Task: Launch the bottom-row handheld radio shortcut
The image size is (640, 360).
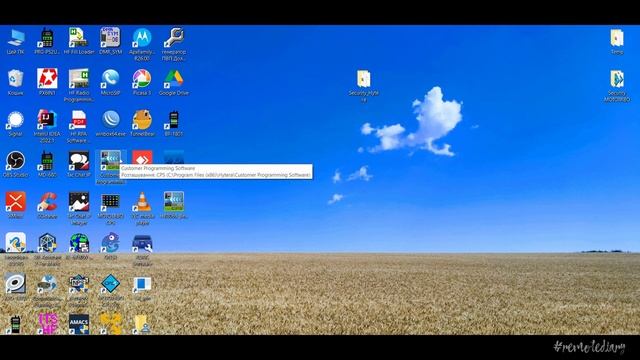Action: coord(16,323)
